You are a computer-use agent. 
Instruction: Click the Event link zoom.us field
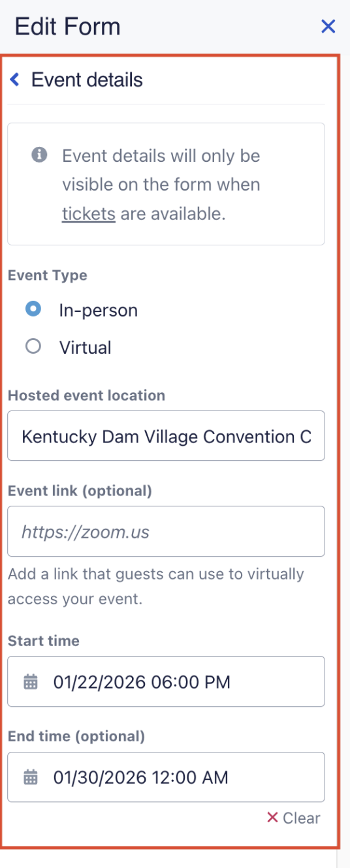(166, 531)
